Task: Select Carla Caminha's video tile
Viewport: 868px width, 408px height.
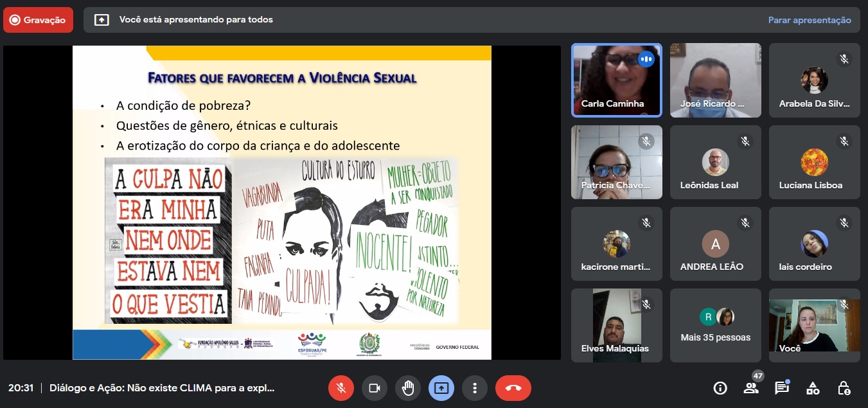Action: coord(617,80)
